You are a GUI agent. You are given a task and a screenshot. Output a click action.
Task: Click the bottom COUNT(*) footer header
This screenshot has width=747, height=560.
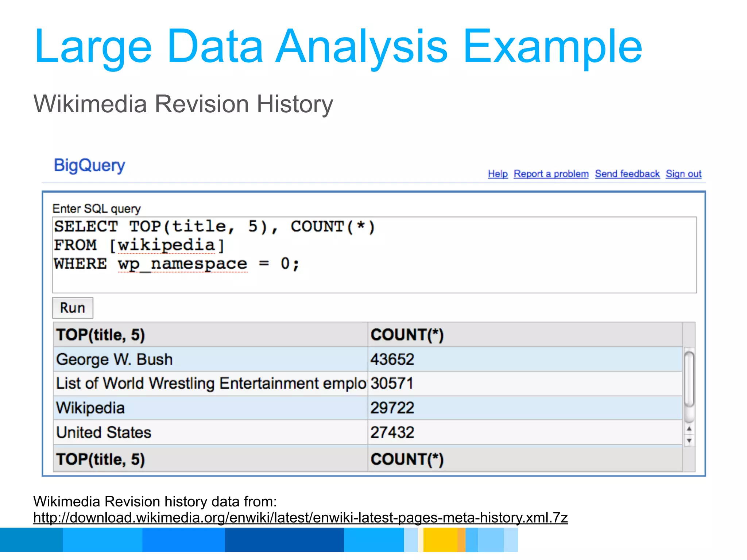tap(525, 459)
